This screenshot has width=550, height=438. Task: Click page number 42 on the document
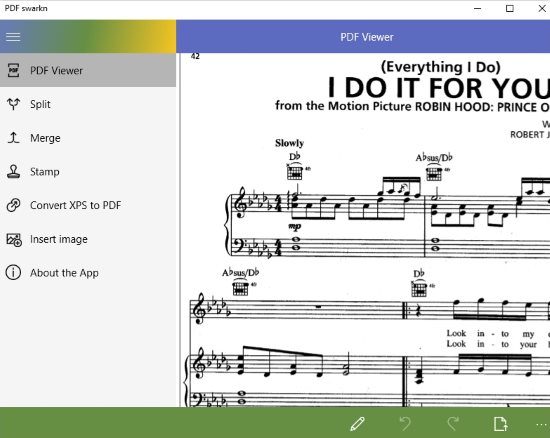195,56
